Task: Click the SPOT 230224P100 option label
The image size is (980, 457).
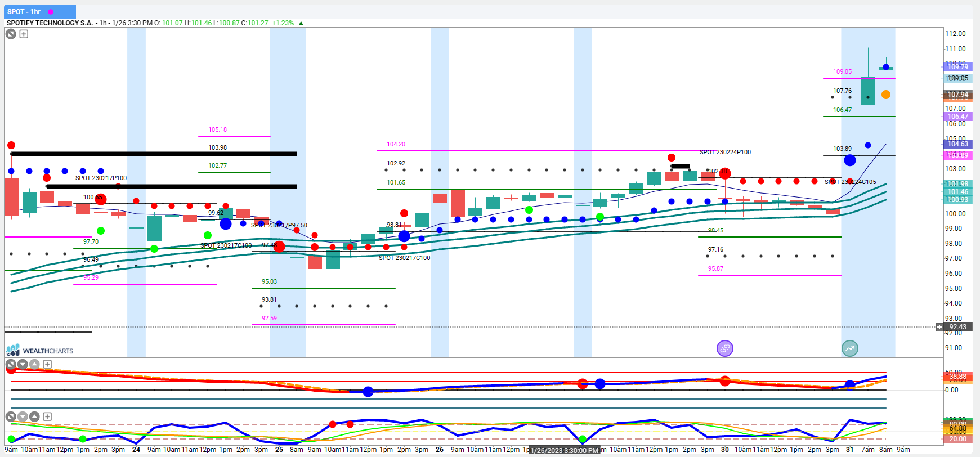Action: (x=725, y=152)
